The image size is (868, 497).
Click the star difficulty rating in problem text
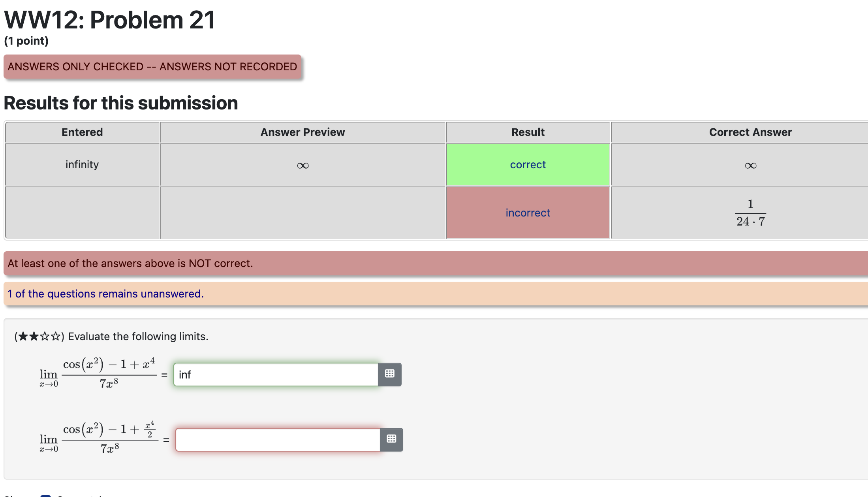coord(39,337)
